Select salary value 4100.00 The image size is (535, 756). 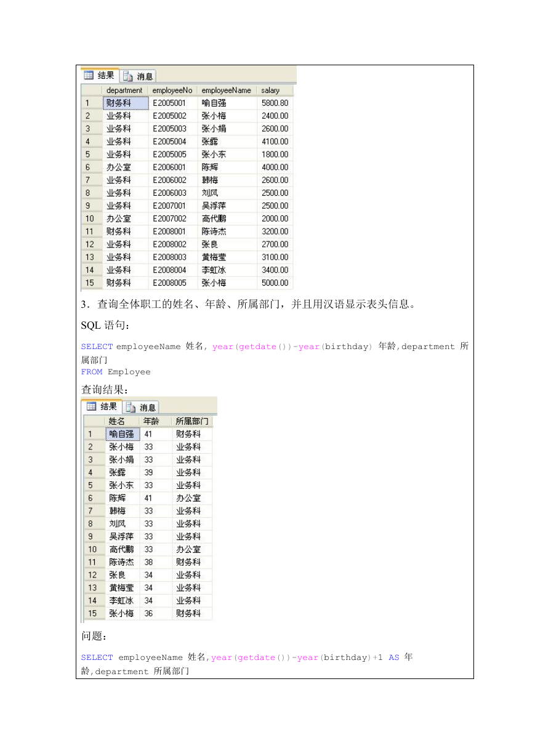pyautogui.click(x=275, y=142)
